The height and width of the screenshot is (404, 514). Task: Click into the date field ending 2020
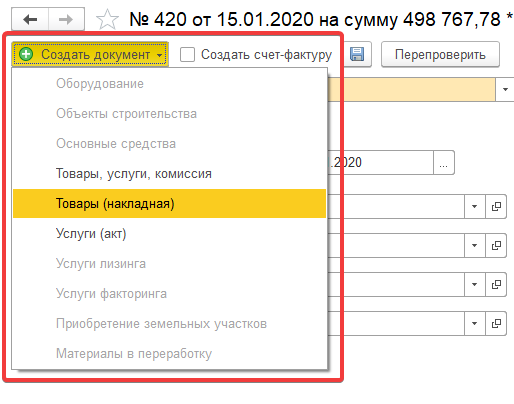[x=380, y=163]
